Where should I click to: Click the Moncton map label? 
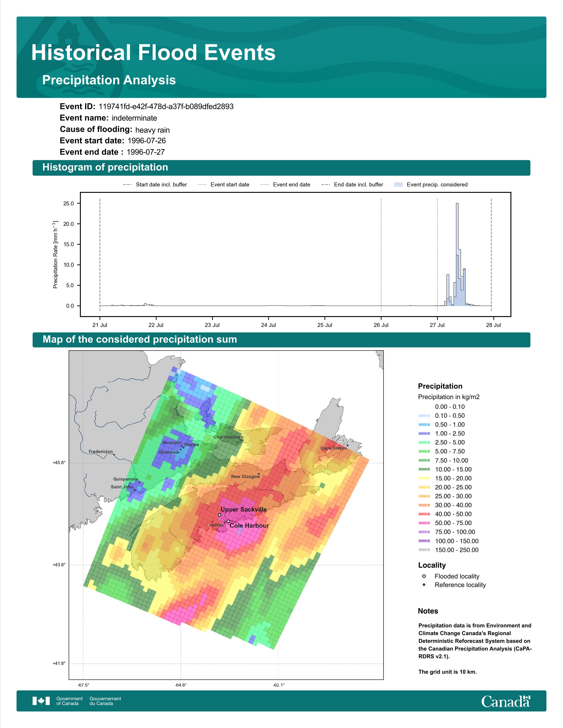[171, 443]
